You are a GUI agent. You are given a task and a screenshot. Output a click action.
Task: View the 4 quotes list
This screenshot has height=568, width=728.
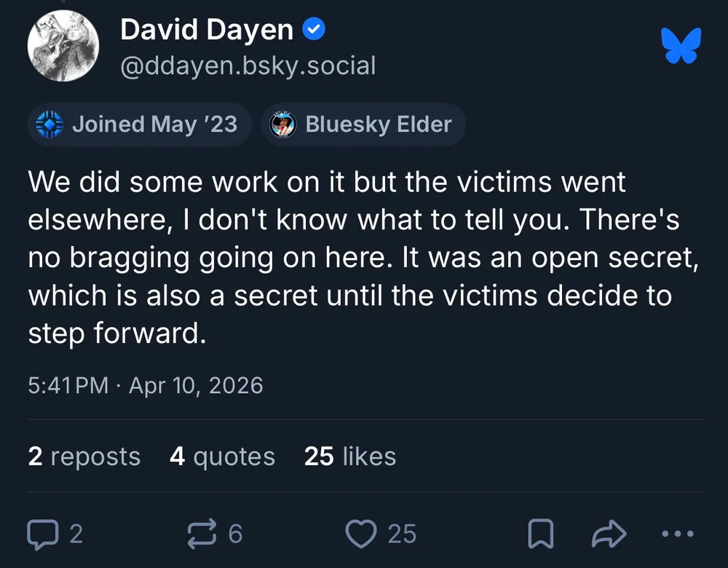coord(222,457)
